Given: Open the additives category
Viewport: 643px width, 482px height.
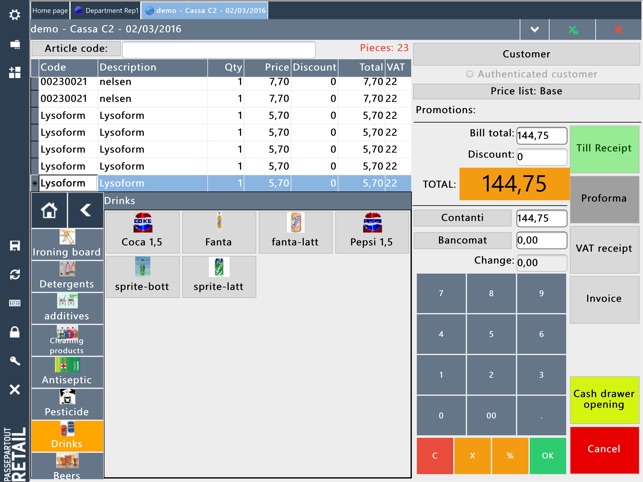Looking at the screenshot, I should click(x=67, y=308).
